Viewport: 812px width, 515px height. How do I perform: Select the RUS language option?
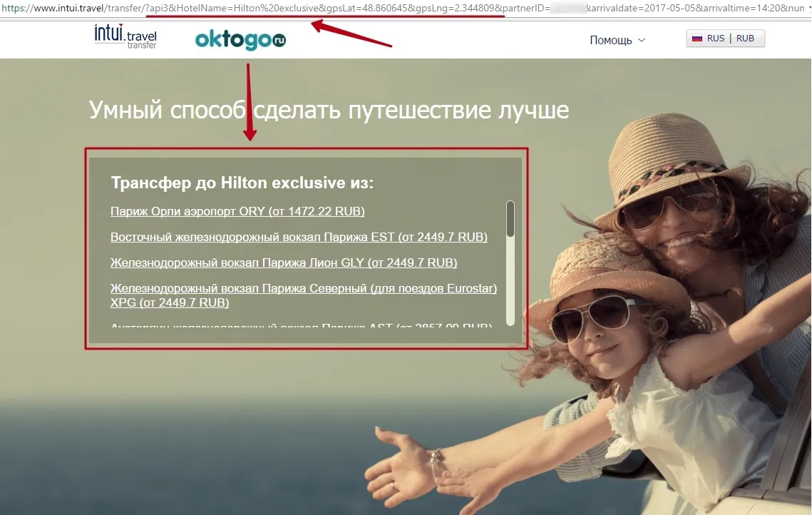716,39
